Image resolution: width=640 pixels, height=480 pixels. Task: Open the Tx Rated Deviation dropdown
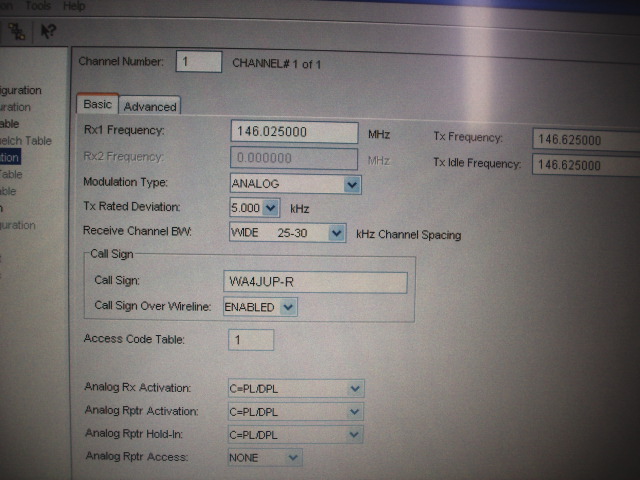(271, 208)
